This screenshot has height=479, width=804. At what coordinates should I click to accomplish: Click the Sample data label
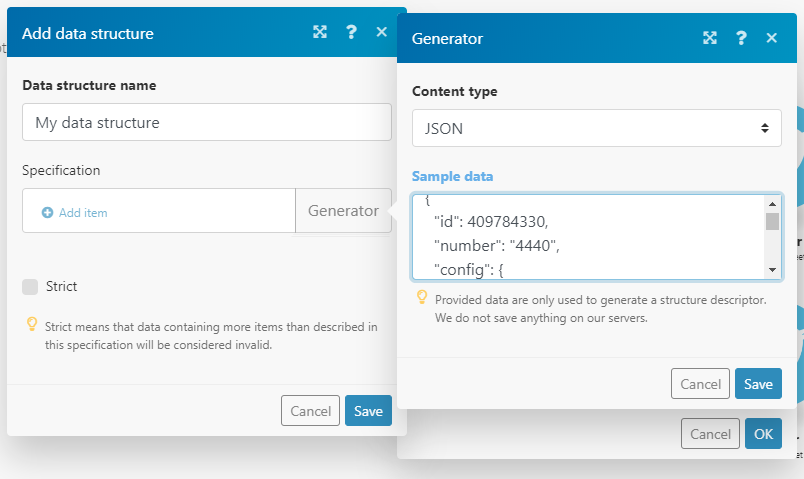click(452, 176)
